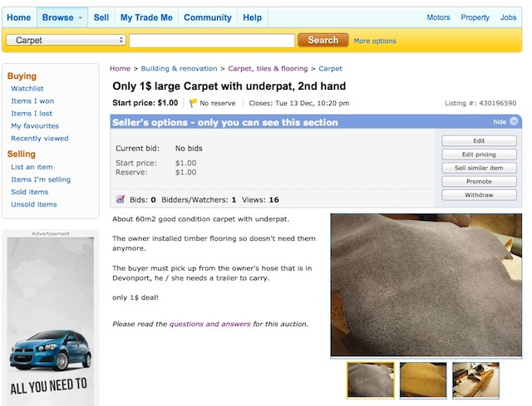Collapse seller's options with hide arrow icon
Viewport: 532px width, 406px height.
[514, 121]
